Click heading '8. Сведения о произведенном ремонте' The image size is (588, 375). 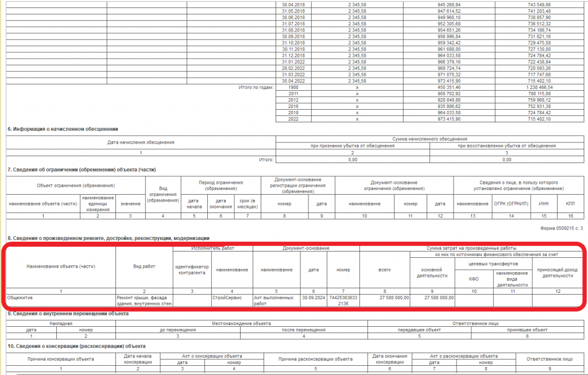pos(109,238)
